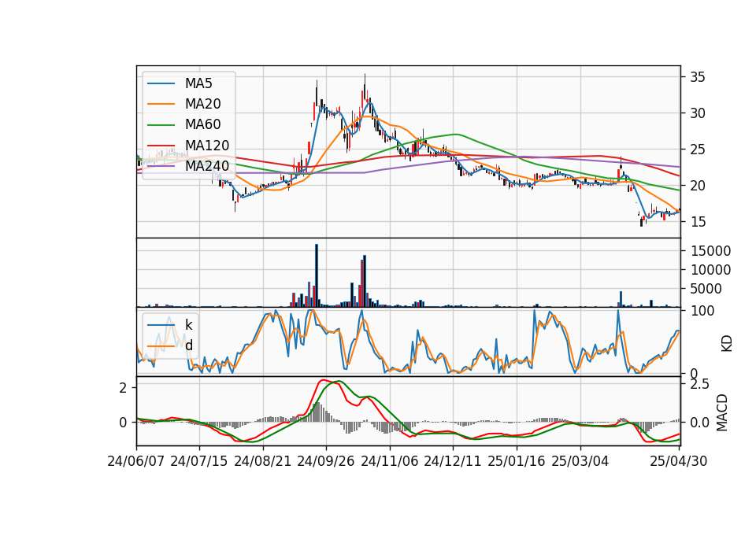This screenshot has width=756, height=543.
Task: Click the 24/06/07 date axis label
Action: [x=136, y=461]
